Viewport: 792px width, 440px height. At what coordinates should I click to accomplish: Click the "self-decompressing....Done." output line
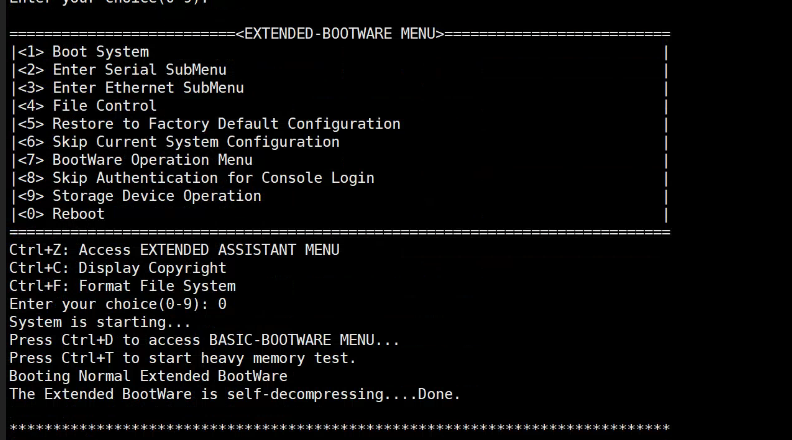coord(235,394)
